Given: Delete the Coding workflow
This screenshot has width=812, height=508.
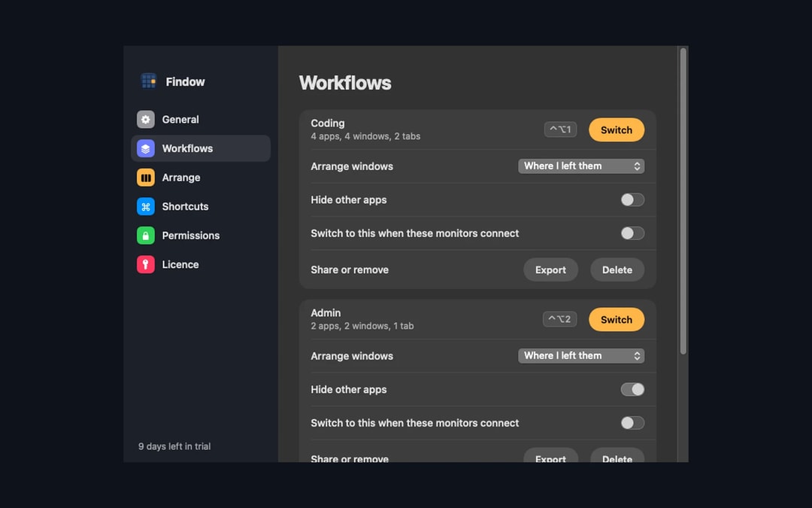Looking at the screenshot, I should [x=617, y=269].
